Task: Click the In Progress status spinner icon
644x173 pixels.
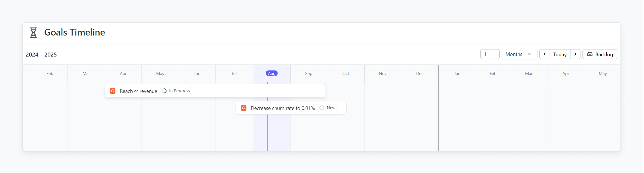Action: (164, 91)
